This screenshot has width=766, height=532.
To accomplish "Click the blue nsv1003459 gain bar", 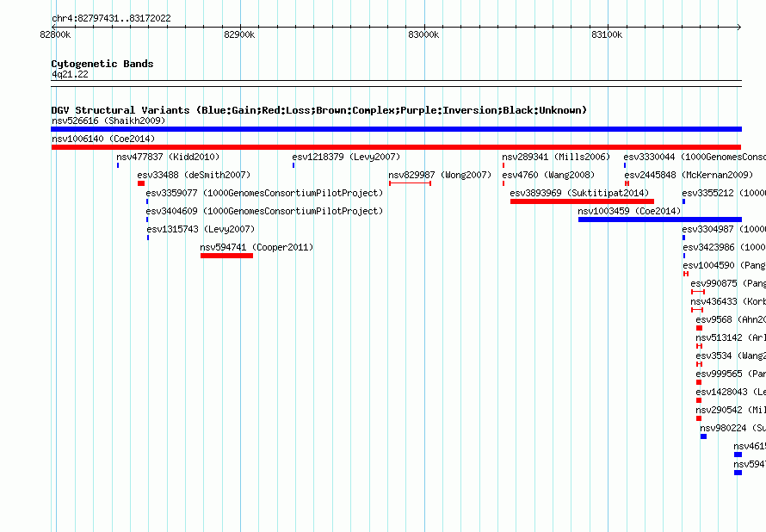I will coord(660,220).
